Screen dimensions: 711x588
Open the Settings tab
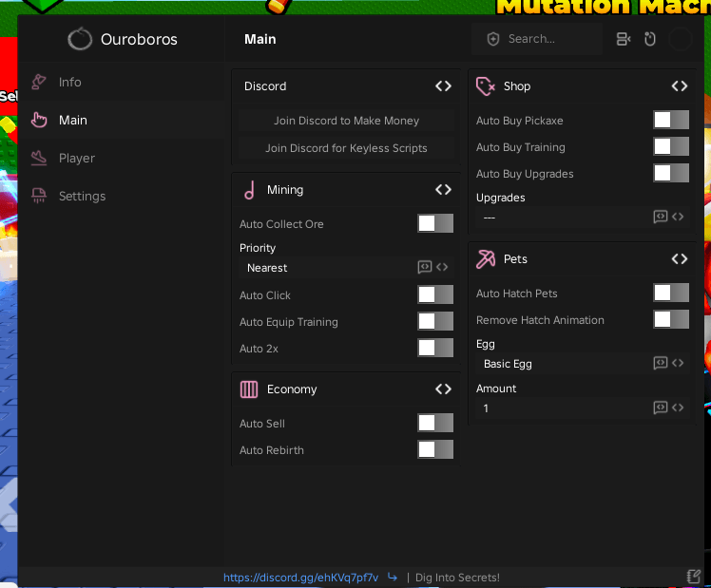point(122,196)
